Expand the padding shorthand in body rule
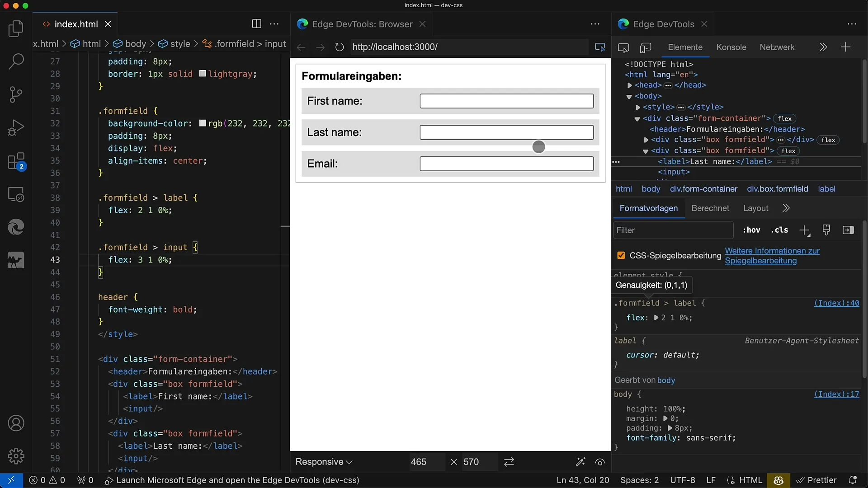Image resolution: width=868 pixels, height=488 pixels. [x=670, y=428]
